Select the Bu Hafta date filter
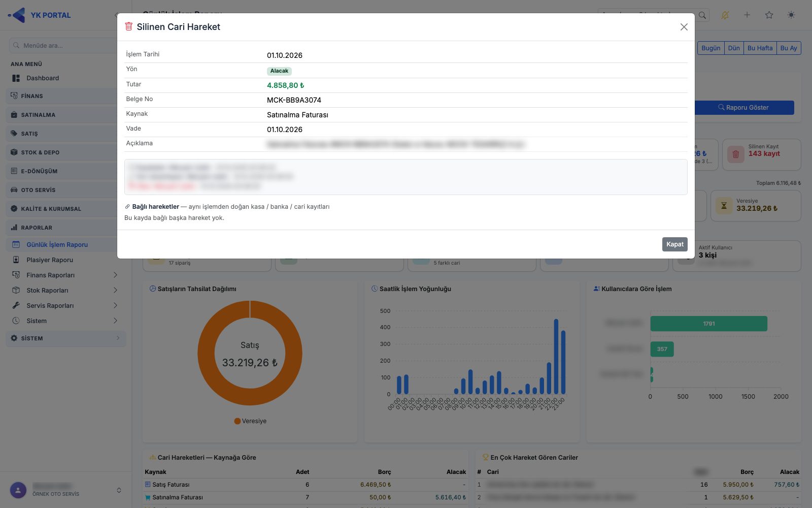The width and height of the screenshot is (812, 508). 760,48
